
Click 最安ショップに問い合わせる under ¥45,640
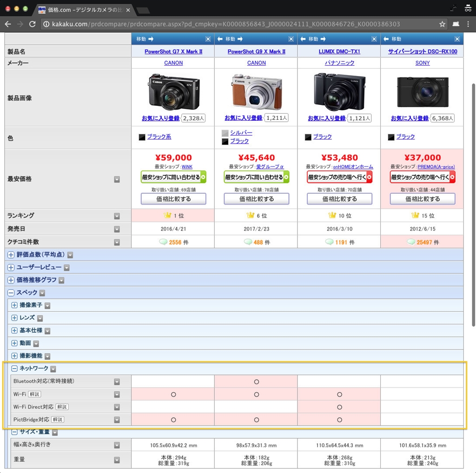[x=257, y=177]
